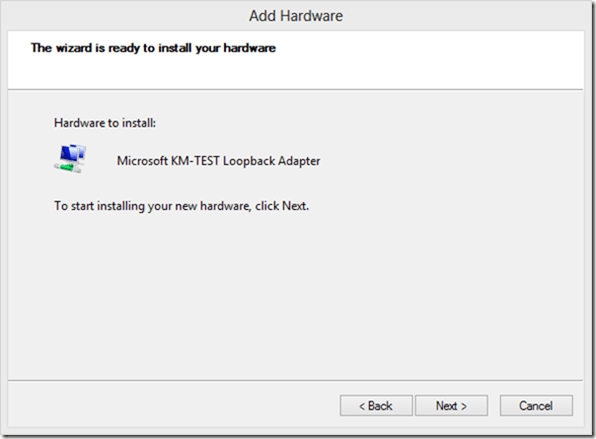Click the word 'Hardware' in the title bar
This screenshot has height=439, width=596.
311,16
